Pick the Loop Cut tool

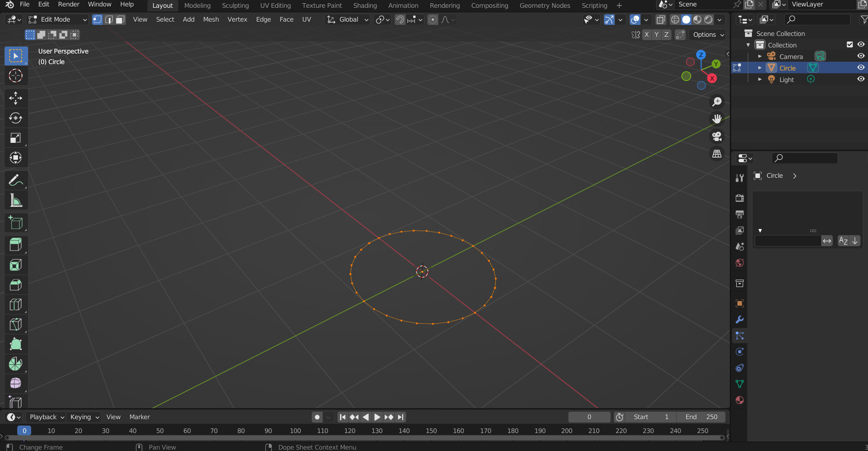click(16, 305)
